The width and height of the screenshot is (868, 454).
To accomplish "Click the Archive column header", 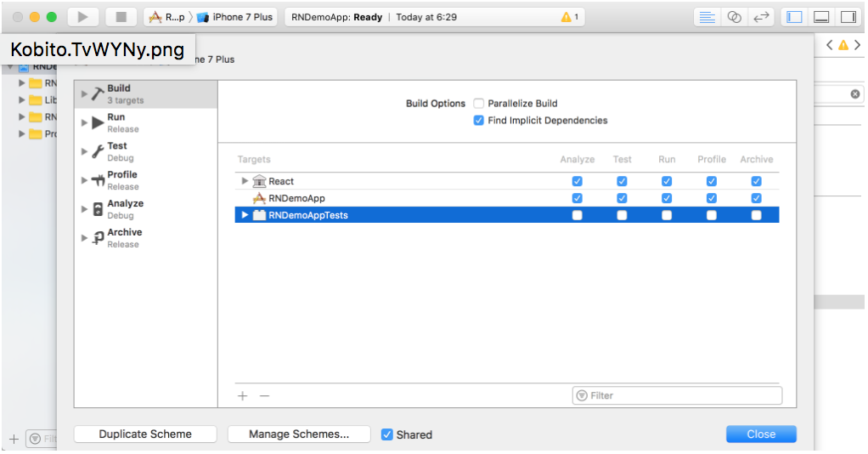I will (756, 159).
